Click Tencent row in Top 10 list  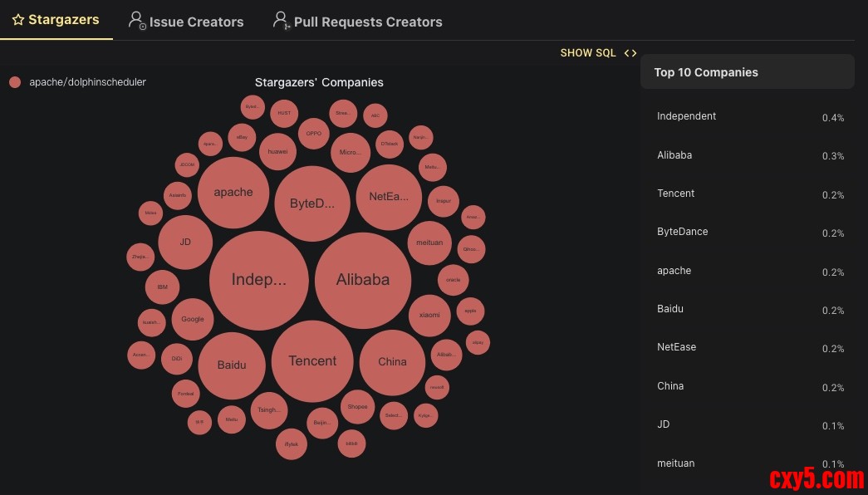750,194
